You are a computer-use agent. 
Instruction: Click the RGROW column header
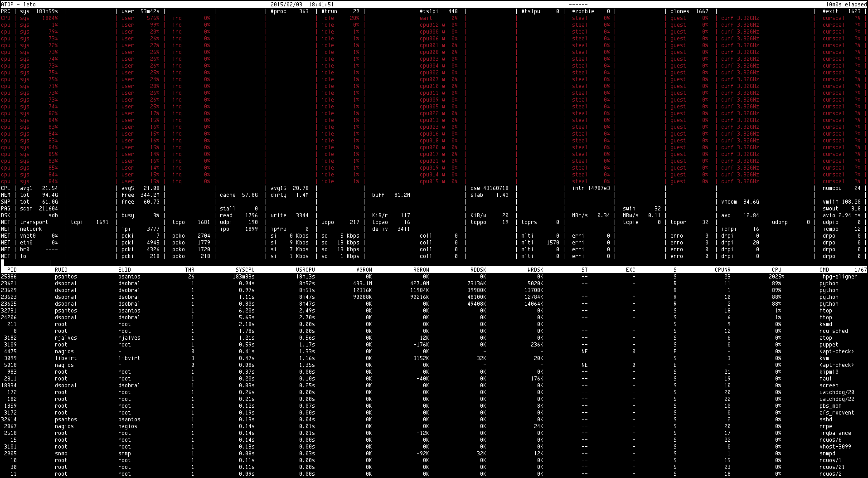coord(421,270)
